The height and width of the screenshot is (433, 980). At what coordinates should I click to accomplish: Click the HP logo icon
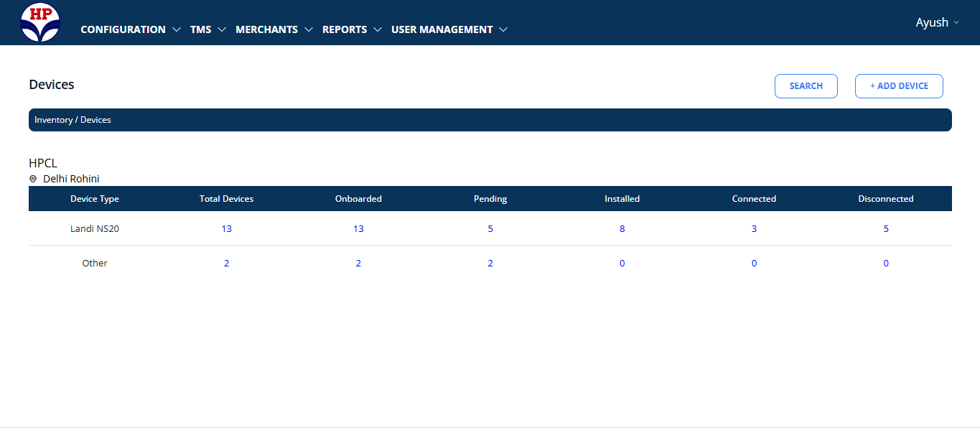[40, 22]
